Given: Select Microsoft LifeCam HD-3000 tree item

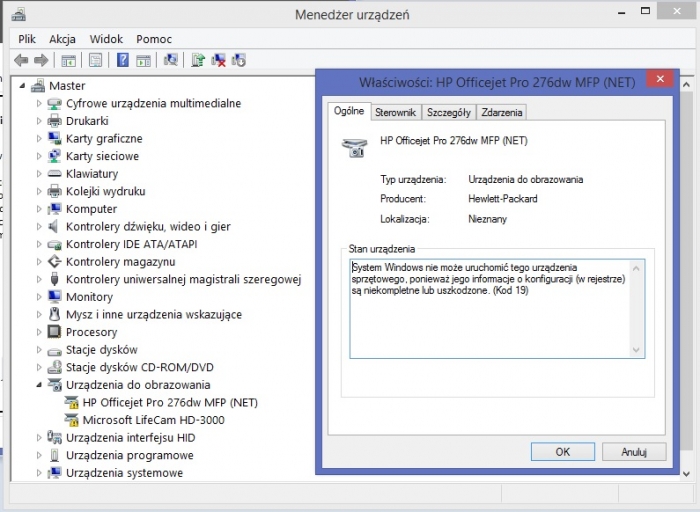Looking at the screenshot, I should (x=154, y=420).
